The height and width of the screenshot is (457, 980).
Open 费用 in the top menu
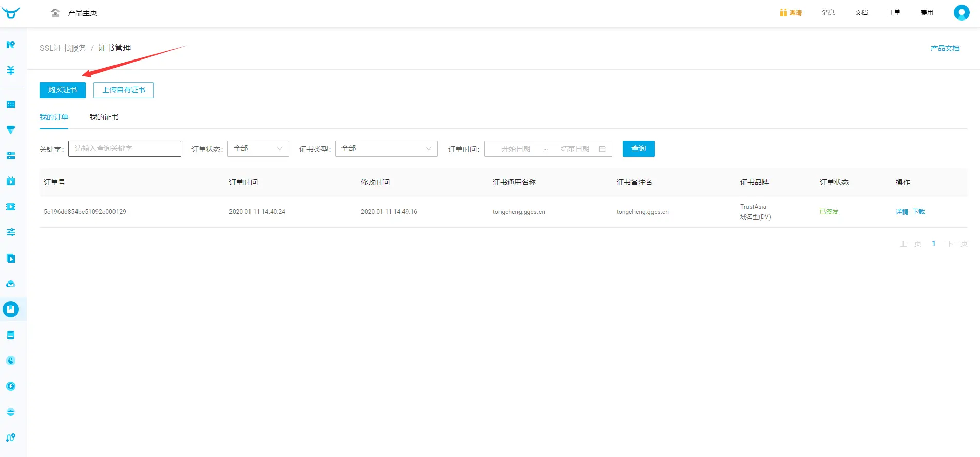tap(927, 13)
